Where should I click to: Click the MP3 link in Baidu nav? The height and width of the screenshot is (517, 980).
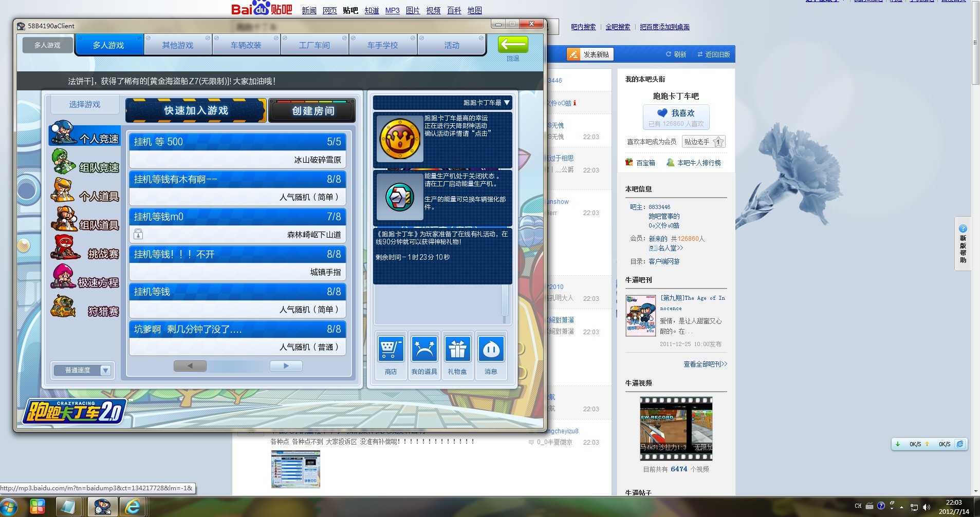[392, 10]
